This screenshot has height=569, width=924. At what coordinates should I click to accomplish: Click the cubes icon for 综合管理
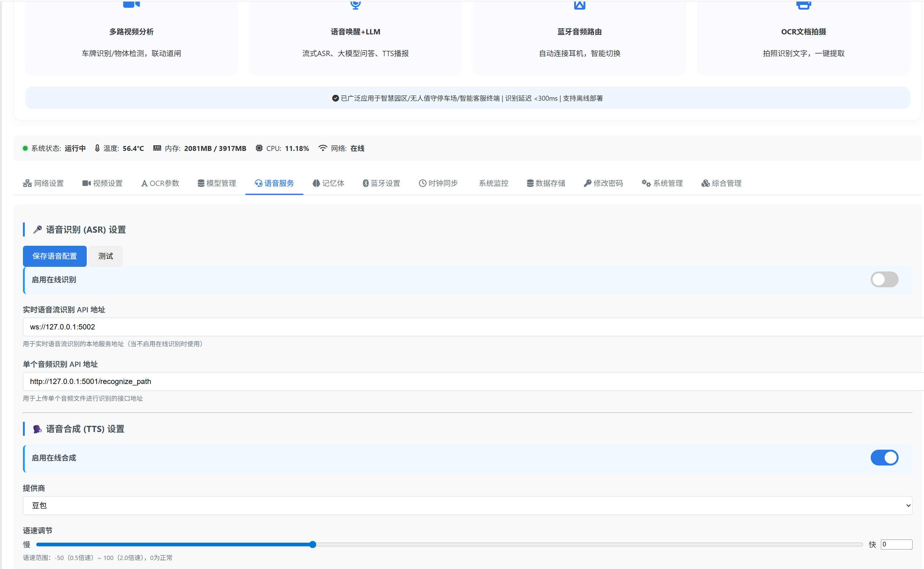[x=706, y=183]
